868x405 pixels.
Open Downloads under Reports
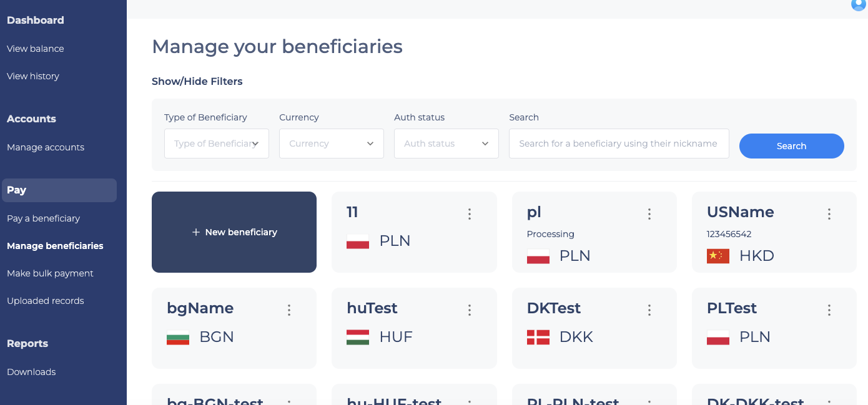pos(31,372)
